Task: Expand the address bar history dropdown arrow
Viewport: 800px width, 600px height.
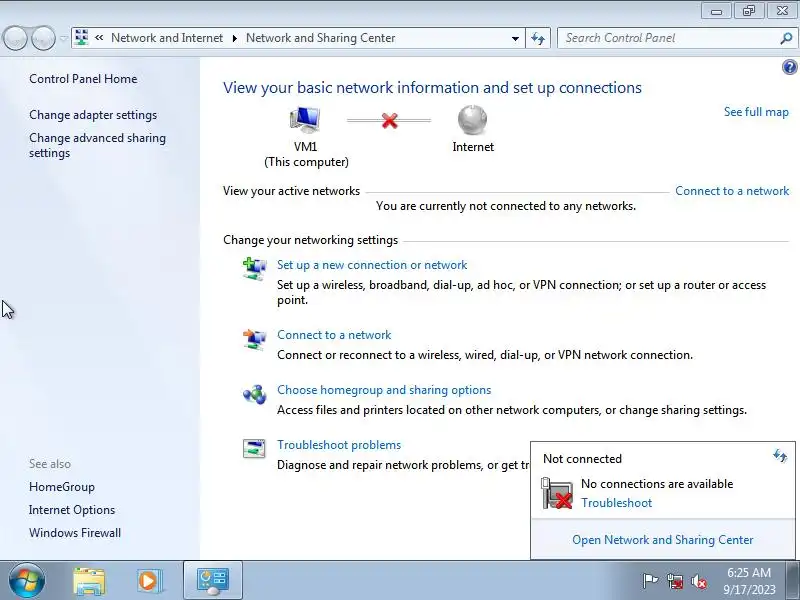Action: (x=515, y=38)
